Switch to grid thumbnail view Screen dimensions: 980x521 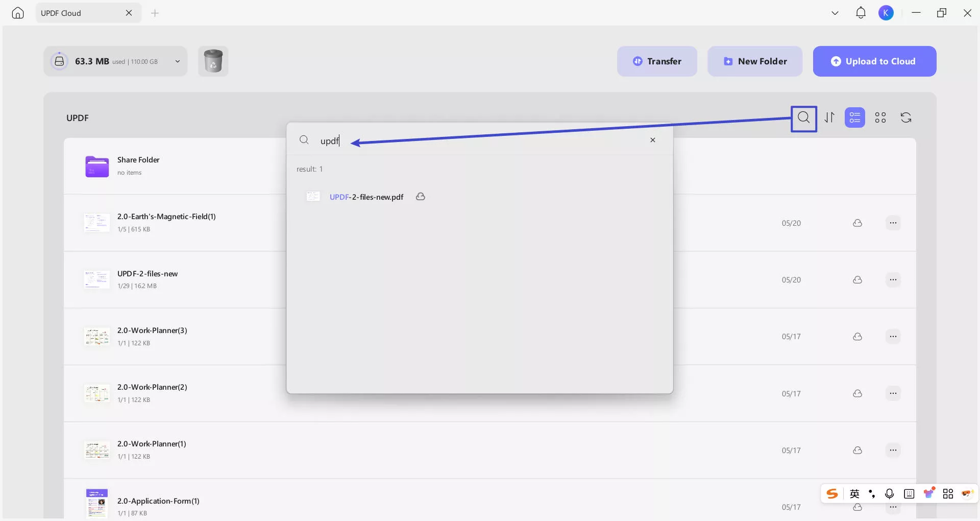pyautogui.click(x=880, y=118)
